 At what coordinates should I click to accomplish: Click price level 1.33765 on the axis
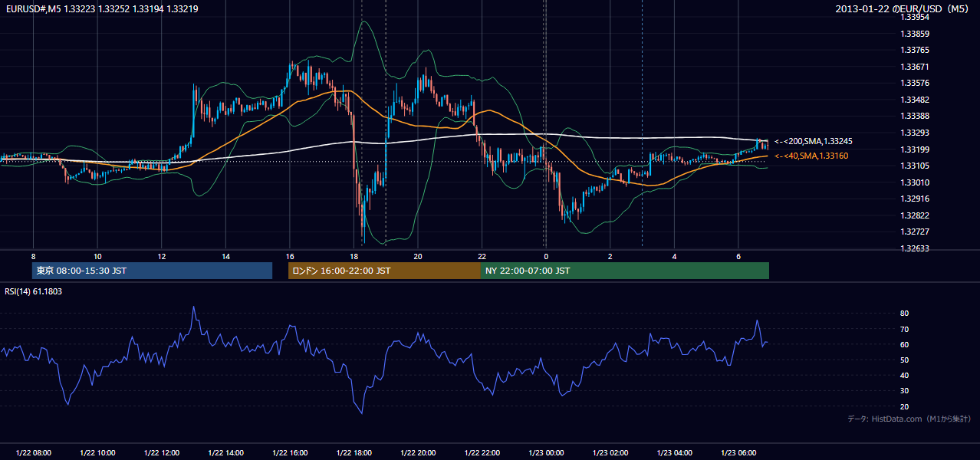[x=915, y=50]
